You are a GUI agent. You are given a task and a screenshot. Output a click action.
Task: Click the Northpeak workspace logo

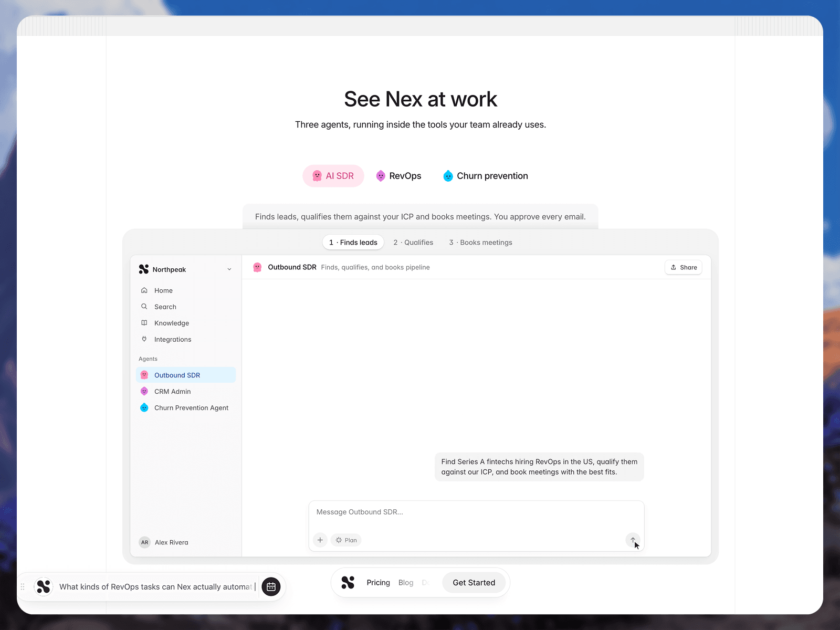click(144, 269)
